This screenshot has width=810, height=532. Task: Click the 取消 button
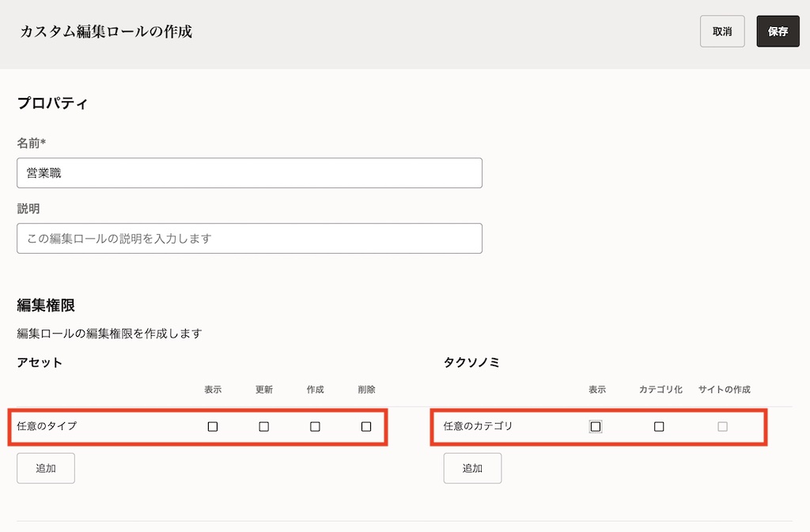[x=722, y=31]
